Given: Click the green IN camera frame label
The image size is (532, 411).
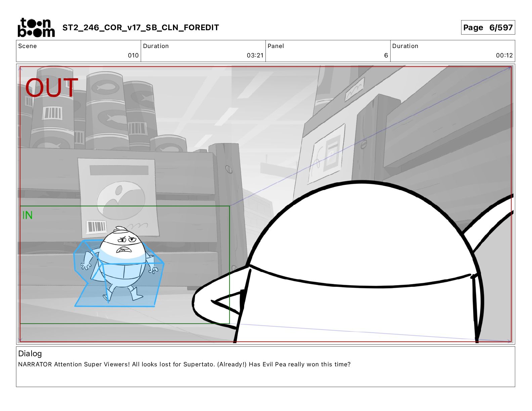Looking at the screenshot, I should click(x=27, y=215).
